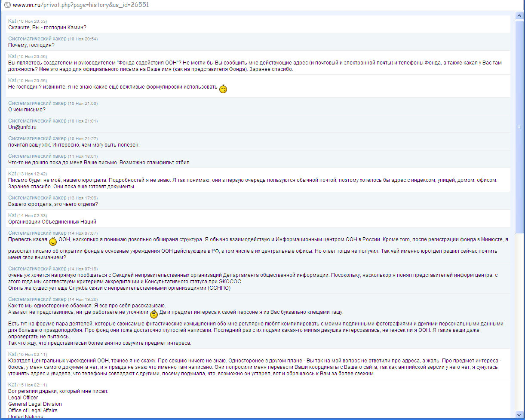The image size is (525, 420).
Task: Click the reply "Почему, господин?"
Action: click(31, 45)
